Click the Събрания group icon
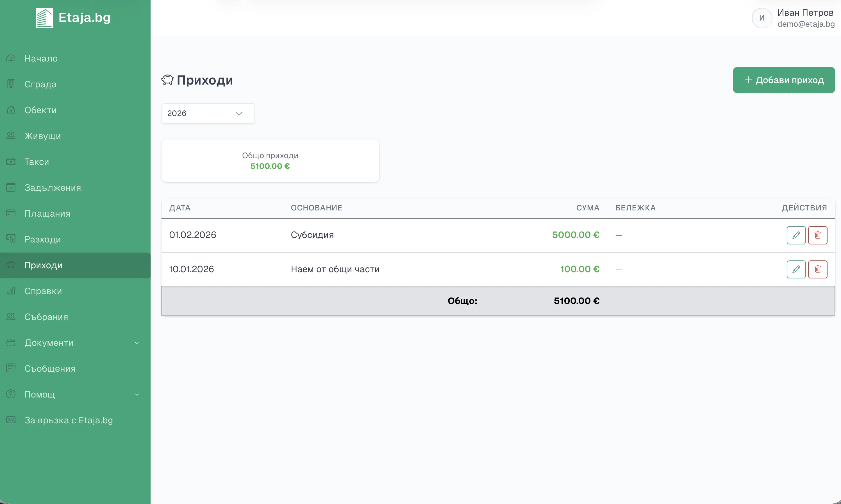Screen dimensions: 841x504 tap(11, 317)
